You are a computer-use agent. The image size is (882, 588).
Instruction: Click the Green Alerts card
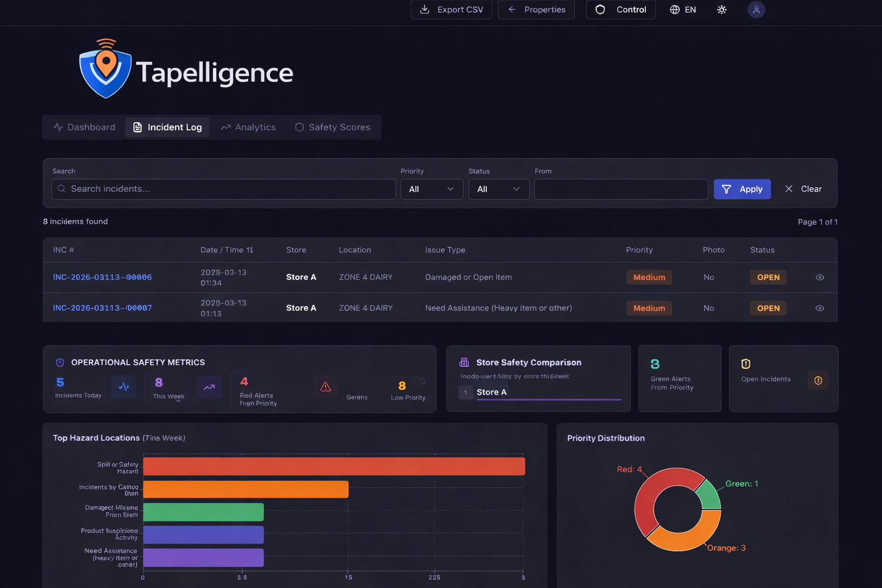[x=680, y=378]
